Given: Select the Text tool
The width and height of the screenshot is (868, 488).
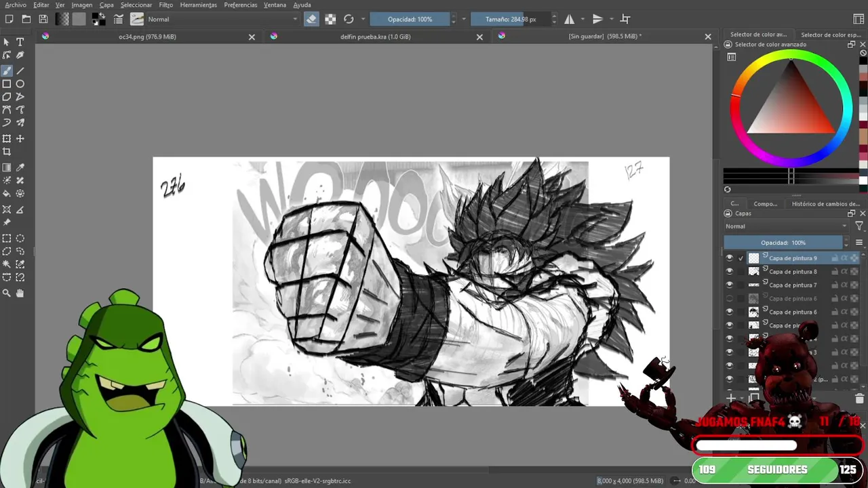Looking at the screenshot, I should point(20,42).
